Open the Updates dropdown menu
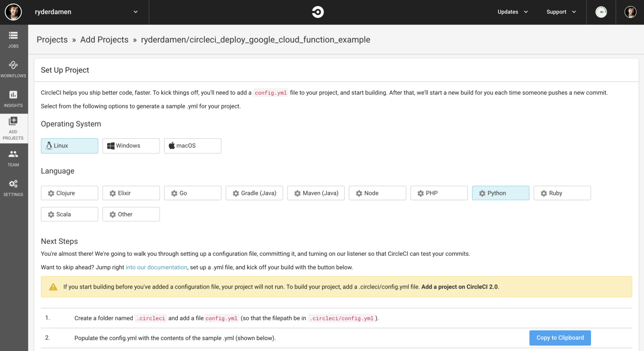 tap(512, 12)
